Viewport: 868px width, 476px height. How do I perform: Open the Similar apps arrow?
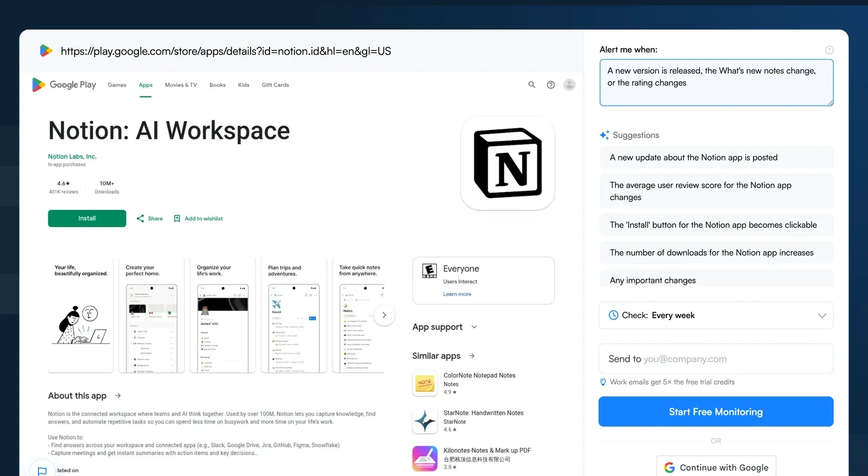pos(471,356)
